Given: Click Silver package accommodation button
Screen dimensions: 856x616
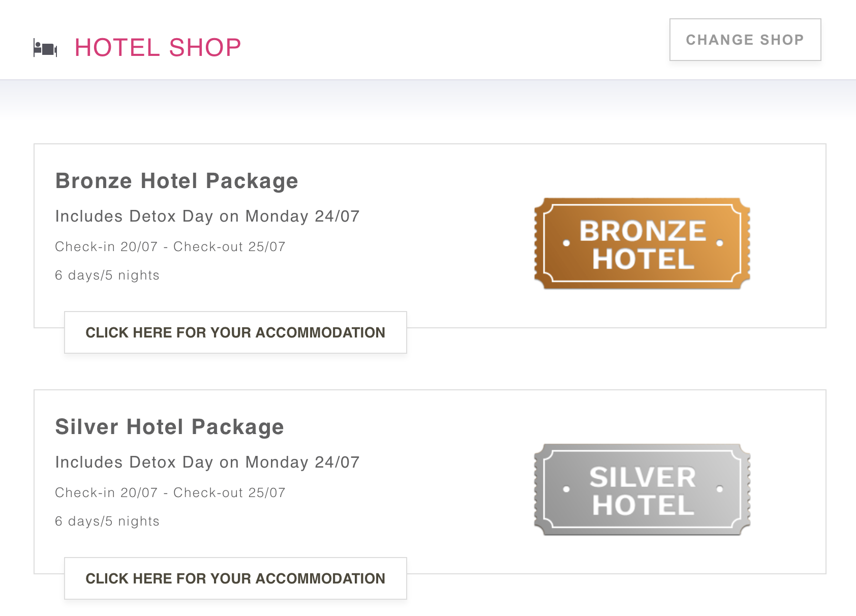Looking at the screenshot, I should click(235, 578).
